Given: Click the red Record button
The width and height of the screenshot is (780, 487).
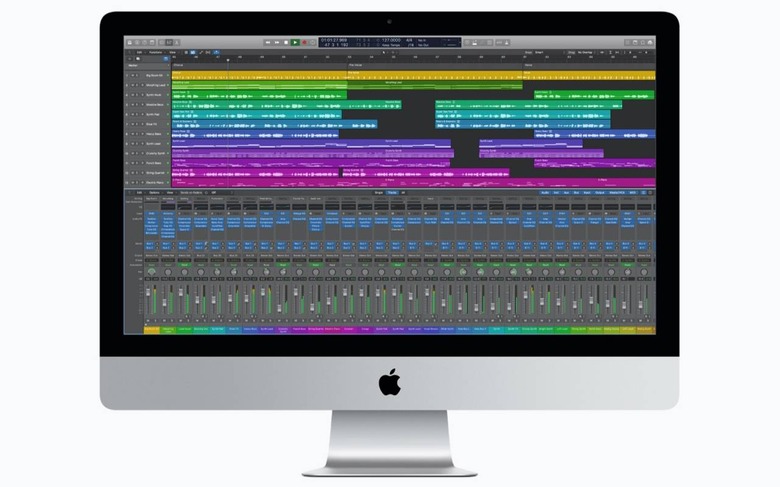Looking at the screenshot, I should pos(304,43).
